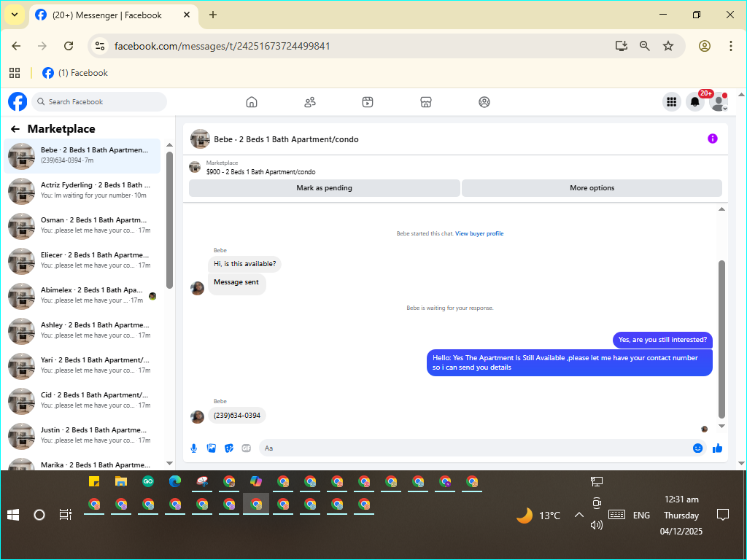Open Yari conversation
This screenshot has width=747, height=560.
82,366
